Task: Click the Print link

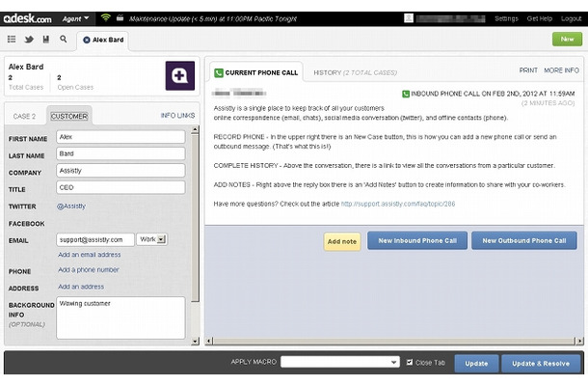Action: pos(528,70)
